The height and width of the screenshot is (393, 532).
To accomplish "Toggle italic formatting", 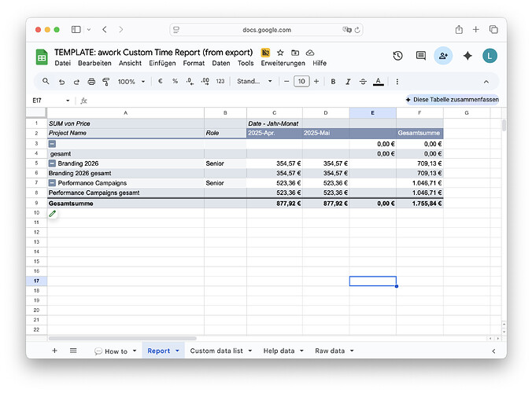I will tap(348, 82).
